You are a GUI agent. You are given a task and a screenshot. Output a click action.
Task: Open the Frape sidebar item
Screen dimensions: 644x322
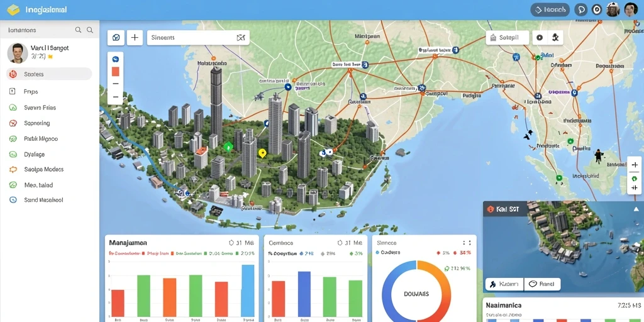coord(49,92)
